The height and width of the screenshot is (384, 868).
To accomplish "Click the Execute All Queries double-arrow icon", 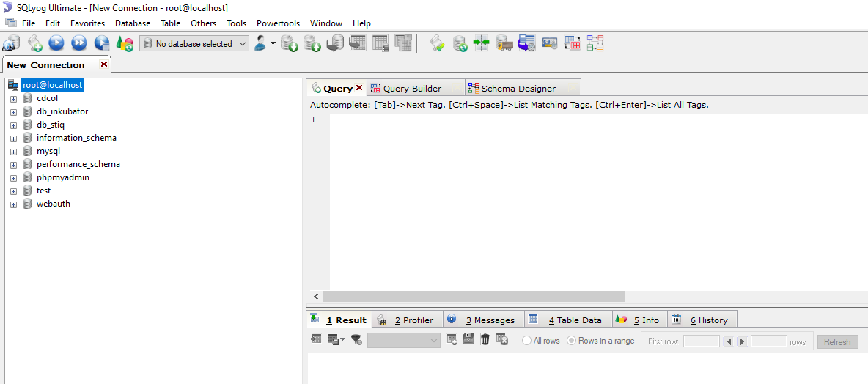I will coord(79,43).
